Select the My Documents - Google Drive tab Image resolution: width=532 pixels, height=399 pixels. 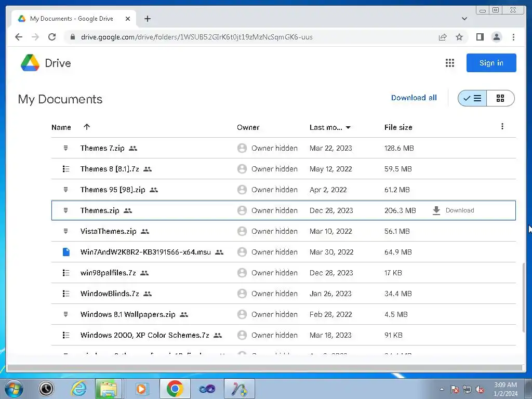(x=74, y=19)
